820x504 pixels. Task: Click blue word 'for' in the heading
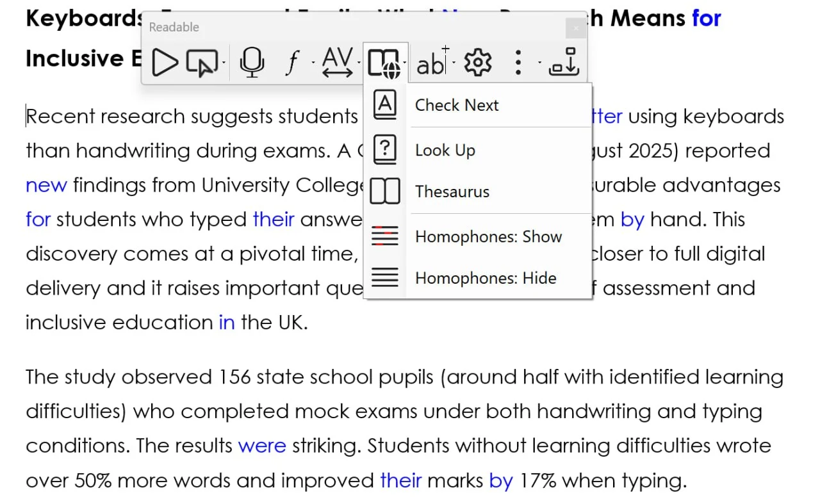tap(707, 19)
